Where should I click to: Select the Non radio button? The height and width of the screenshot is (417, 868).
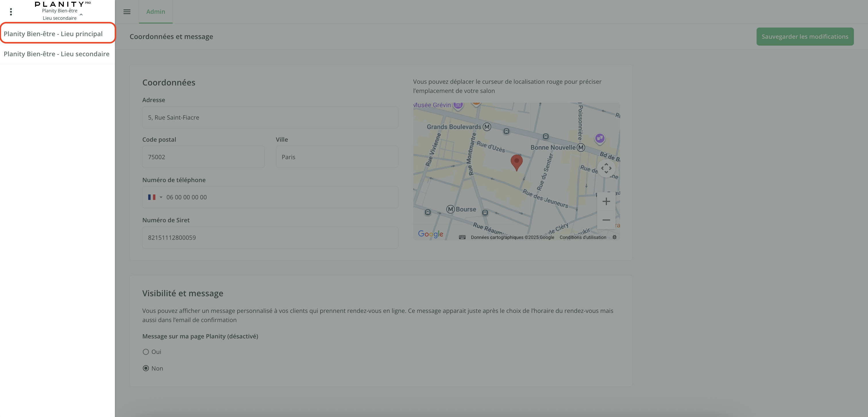point(146,368)
